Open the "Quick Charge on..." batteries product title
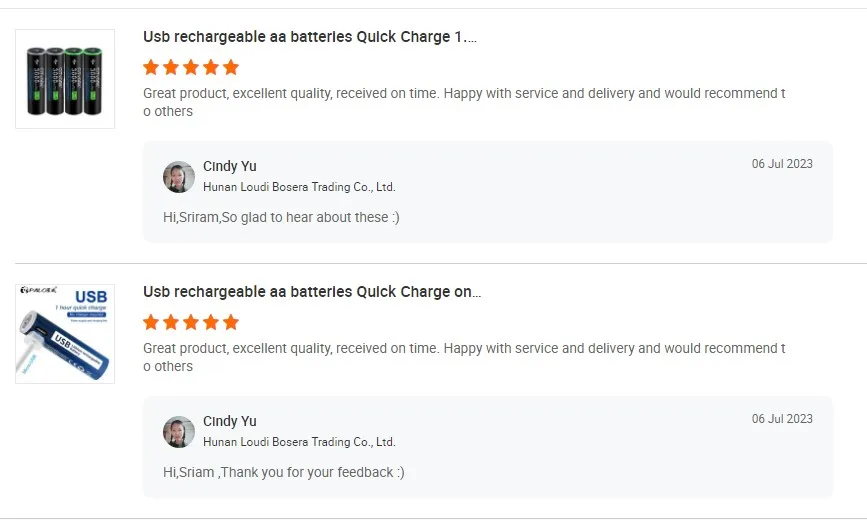The height and width of the screenshot is (520, 867). pyautogui.click(x=312, y=292)
